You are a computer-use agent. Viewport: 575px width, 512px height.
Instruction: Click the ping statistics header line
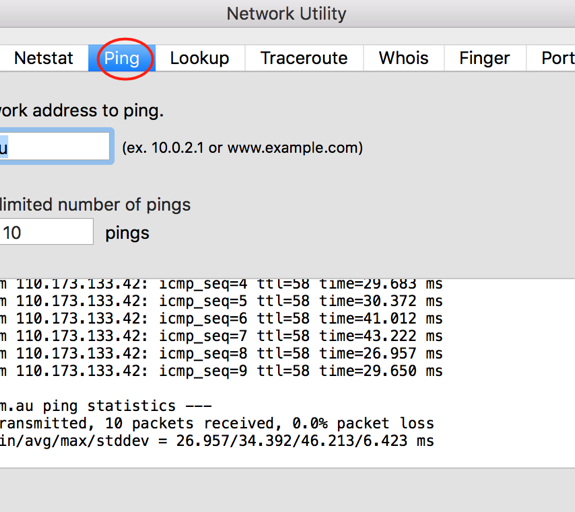coord(106,406)
